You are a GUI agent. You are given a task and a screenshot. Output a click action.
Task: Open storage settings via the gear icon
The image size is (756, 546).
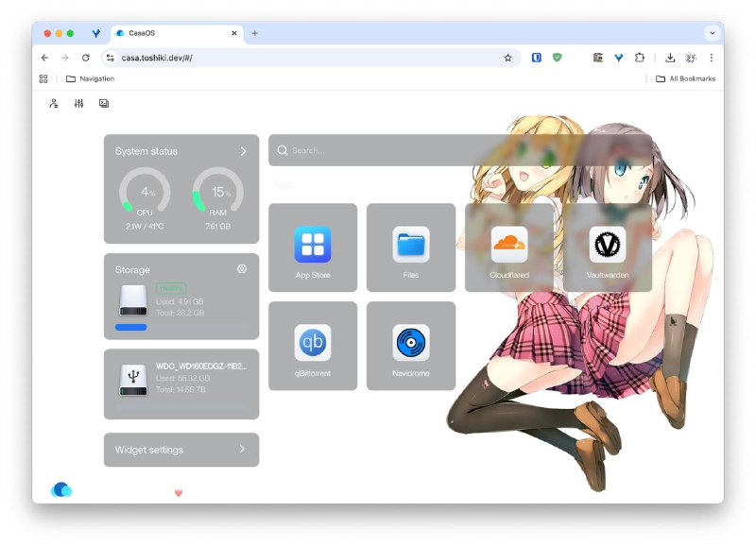coord(242,269)
